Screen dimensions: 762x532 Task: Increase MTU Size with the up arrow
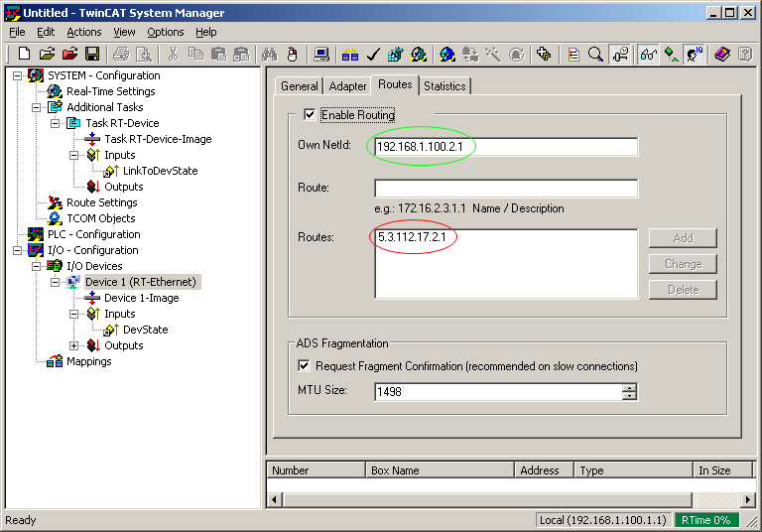629,387
